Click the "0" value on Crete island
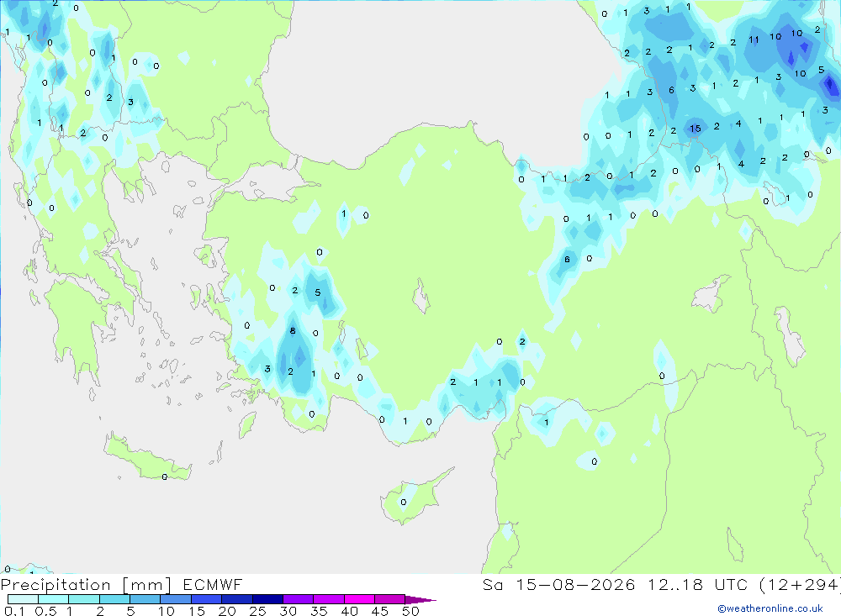 164,477
